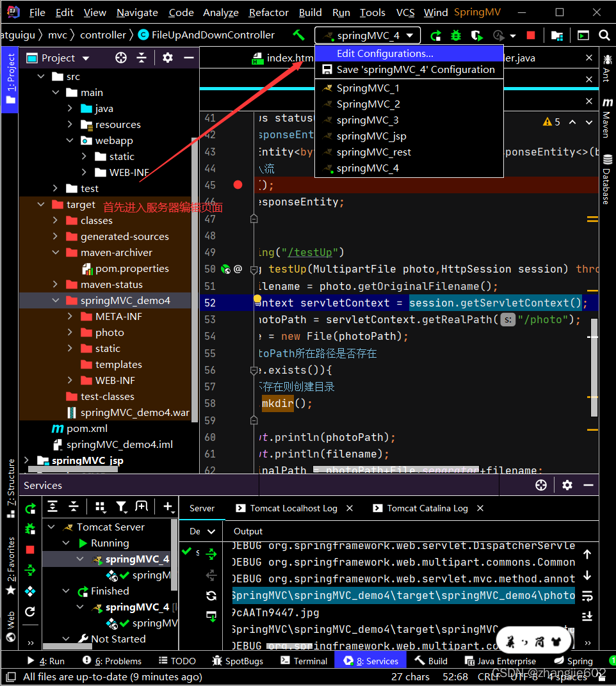Open the springMVC_4 run configuration dropdown
616x686 pixels.
(x=368, y=35)
